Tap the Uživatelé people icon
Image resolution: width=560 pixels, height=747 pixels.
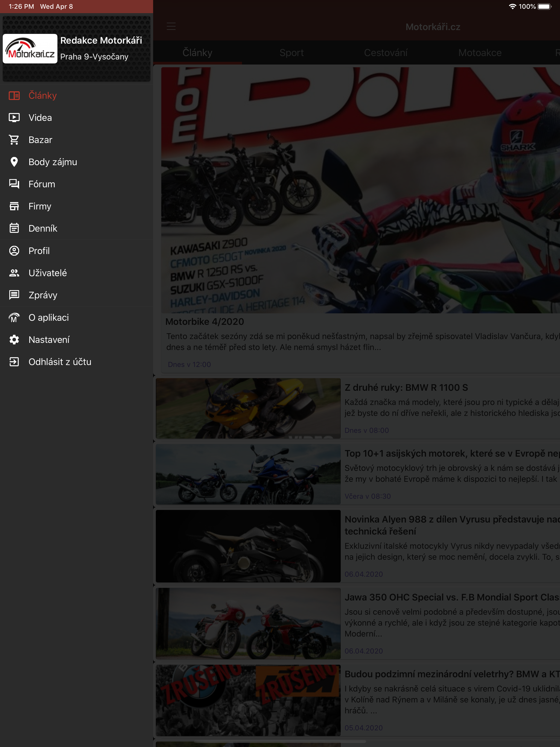click(x=14, y=273)
